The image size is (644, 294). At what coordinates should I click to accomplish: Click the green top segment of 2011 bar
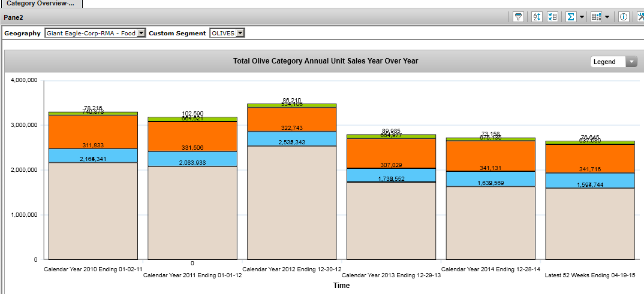click(193, 119)
